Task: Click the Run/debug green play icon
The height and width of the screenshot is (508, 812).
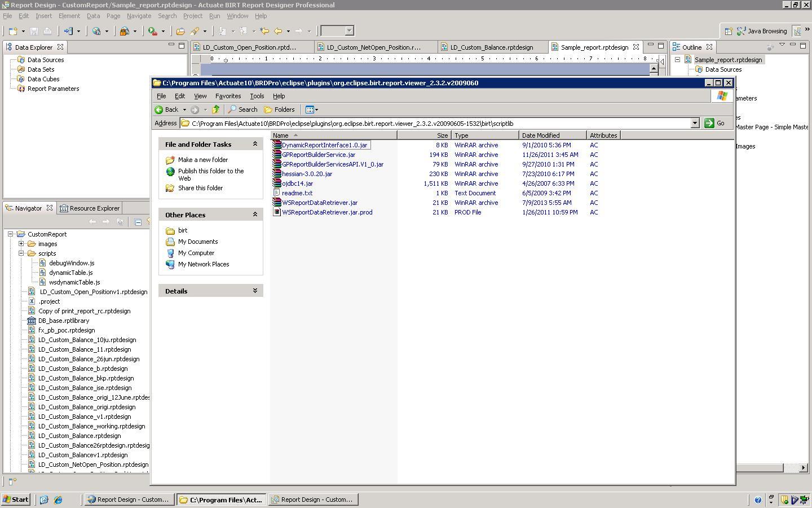Action: pos(152,31)
